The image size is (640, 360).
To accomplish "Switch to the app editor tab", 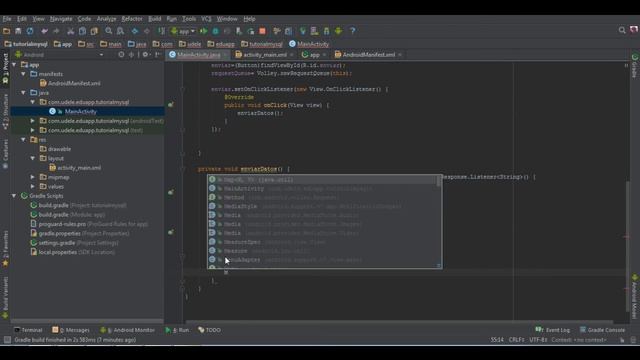I will pyautogui.click(x=314, y=55).
